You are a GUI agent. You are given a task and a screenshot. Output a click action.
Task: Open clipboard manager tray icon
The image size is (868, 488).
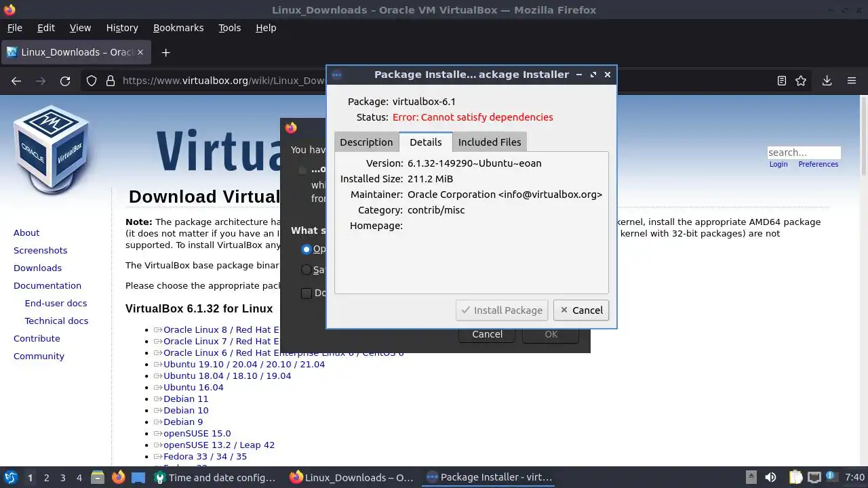[x=795, y=477]
